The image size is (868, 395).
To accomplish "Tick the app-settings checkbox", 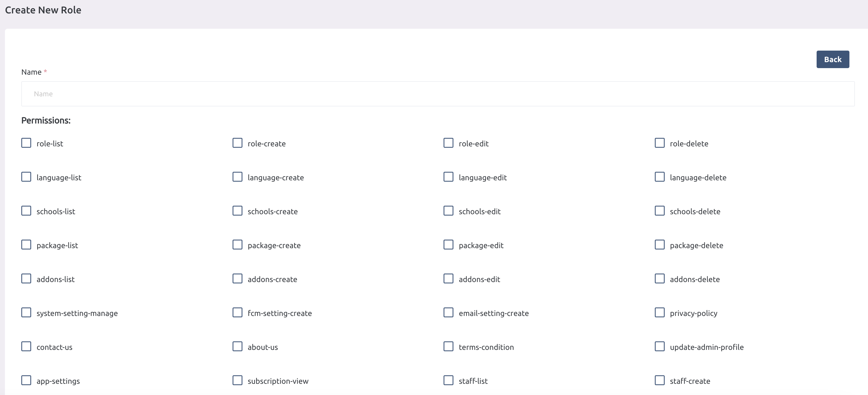I will point(26,381).
